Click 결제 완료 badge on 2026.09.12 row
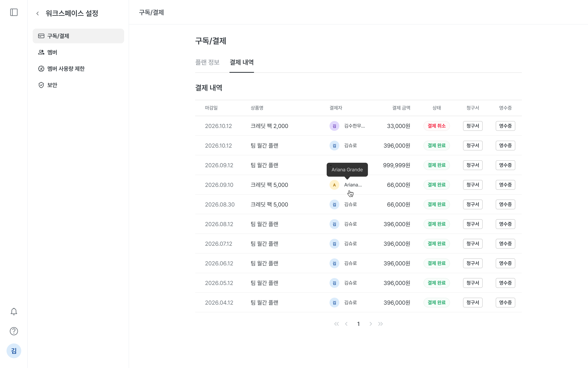The width and height of the screenshot is (588, 368). tap(437, 165)
